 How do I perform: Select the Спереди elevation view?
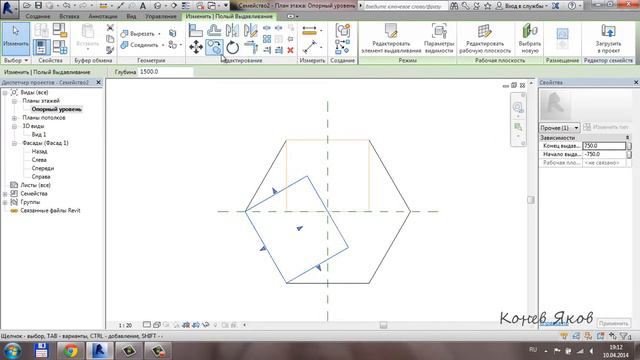(42, 168)
